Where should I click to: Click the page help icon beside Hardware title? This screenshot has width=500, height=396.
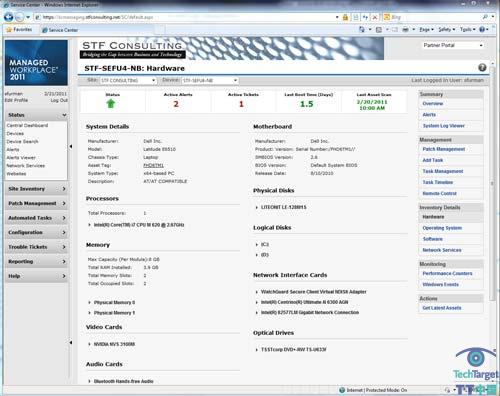482,68
